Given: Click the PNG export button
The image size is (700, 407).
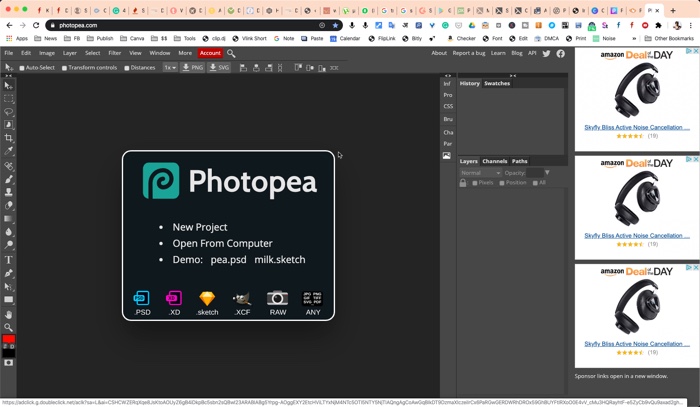Looking at the screenshot, I should pos(193,68).
